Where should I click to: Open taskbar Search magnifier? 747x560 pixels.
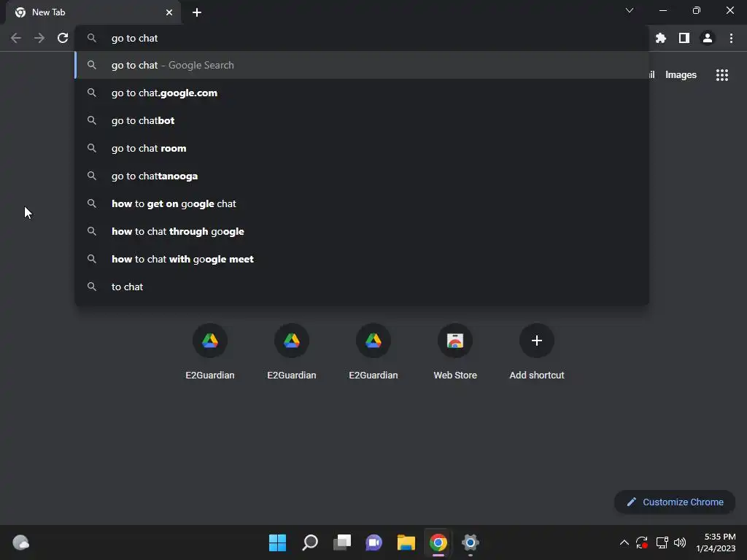pyautogui.click(x=309, y=542)
